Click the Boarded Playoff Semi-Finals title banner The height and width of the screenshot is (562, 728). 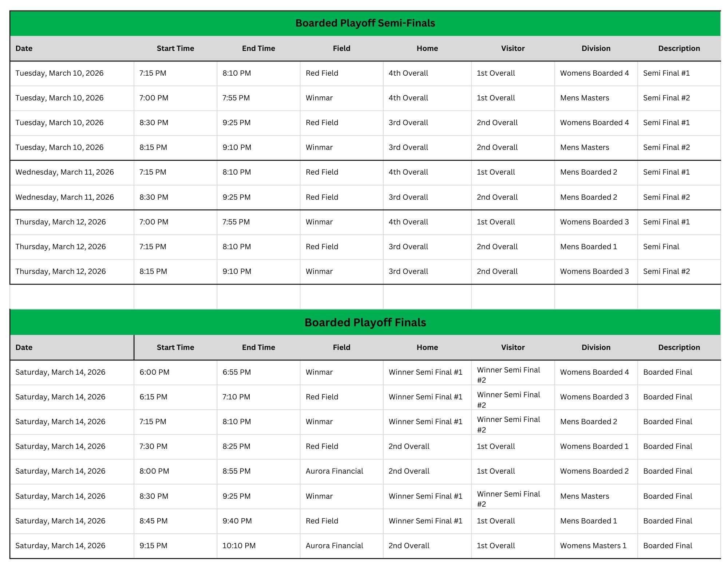click(365, 23)
